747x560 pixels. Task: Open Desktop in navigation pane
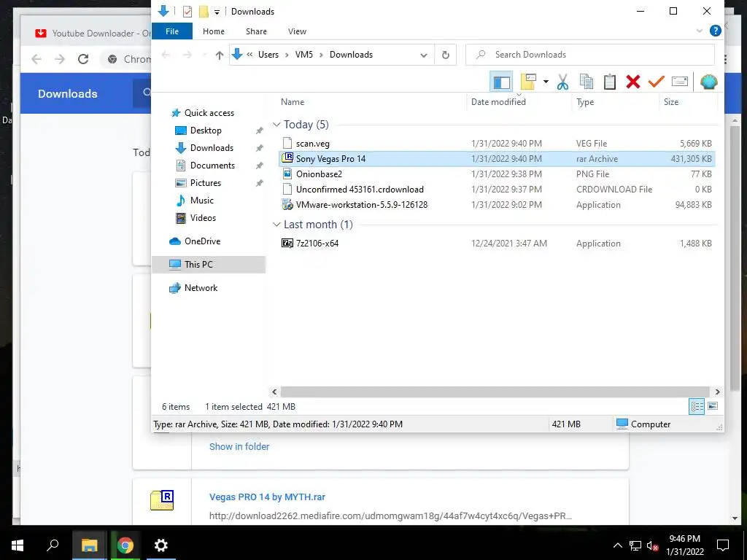point(206,131)
